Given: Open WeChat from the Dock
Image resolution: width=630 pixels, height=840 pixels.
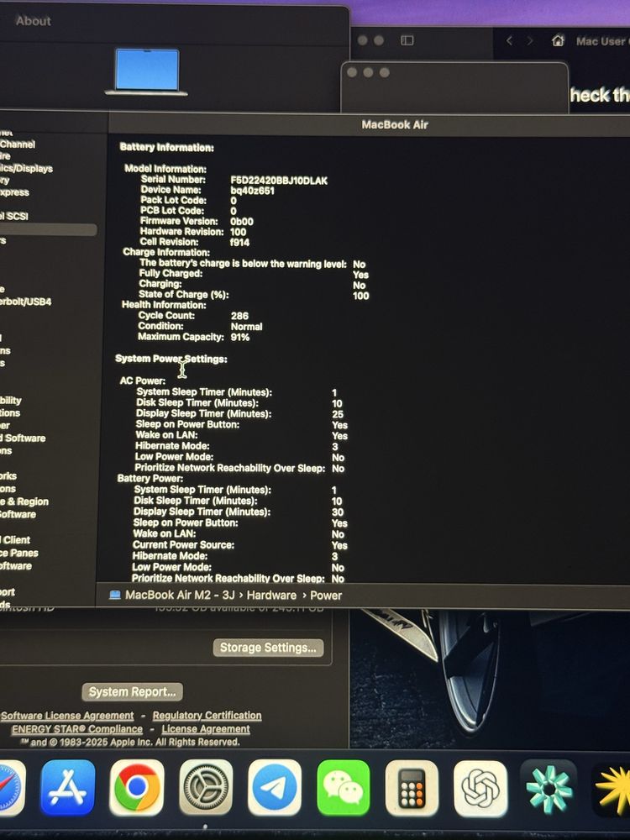Looking at the screenshot, I should coord(344,788).
